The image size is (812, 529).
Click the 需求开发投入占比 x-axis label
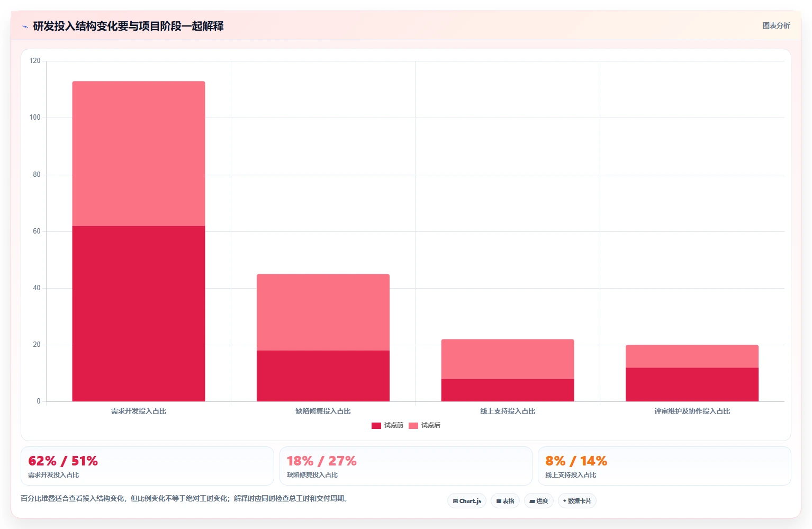pyautogui.click(x=139, y=411)
